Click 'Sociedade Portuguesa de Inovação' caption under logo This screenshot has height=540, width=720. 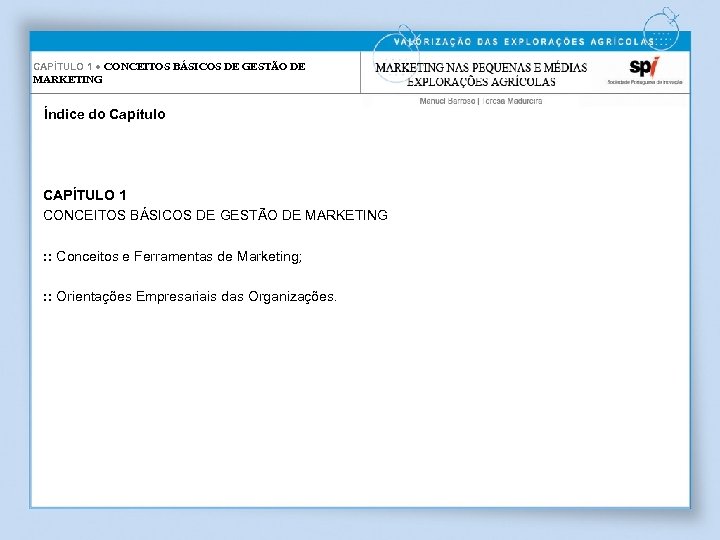pyautogui.click(x=645, y=82)
